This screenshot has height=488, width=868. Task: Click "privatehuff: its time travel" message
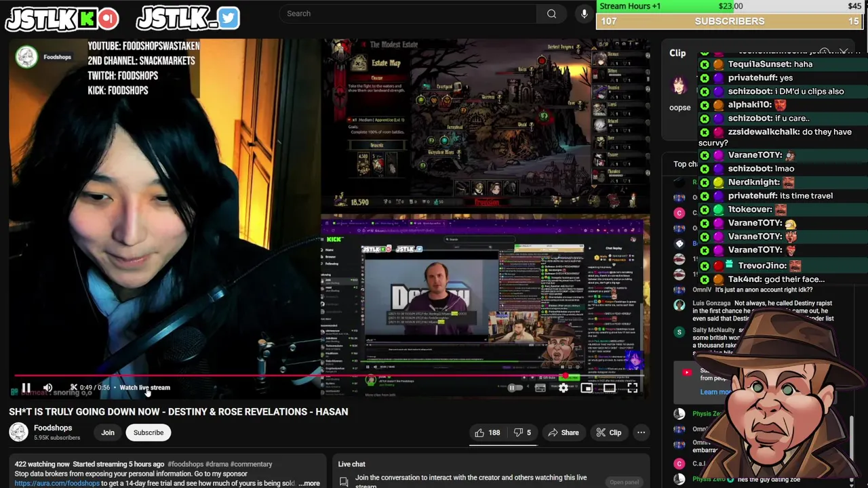point(781,196)
